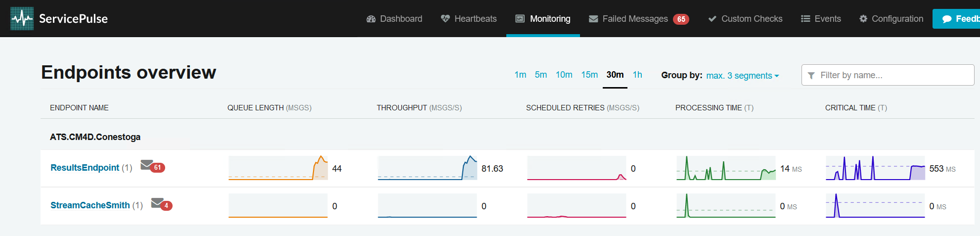
Task: Go to the Dashboard tab
Action: tap(394, 19)
